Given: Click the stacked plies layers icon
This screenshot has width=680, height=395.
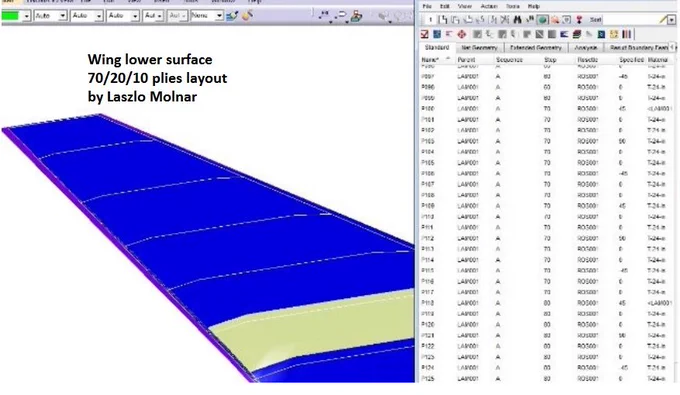Looking at the screenshot, I should [577, 34].
